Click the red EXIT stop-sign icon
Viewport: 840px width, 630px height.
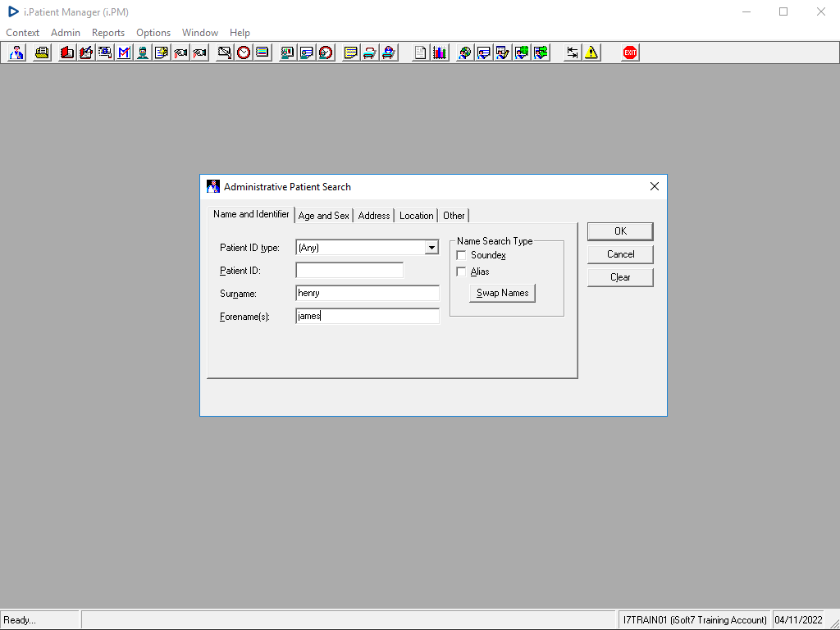click(x=630, y=52)
